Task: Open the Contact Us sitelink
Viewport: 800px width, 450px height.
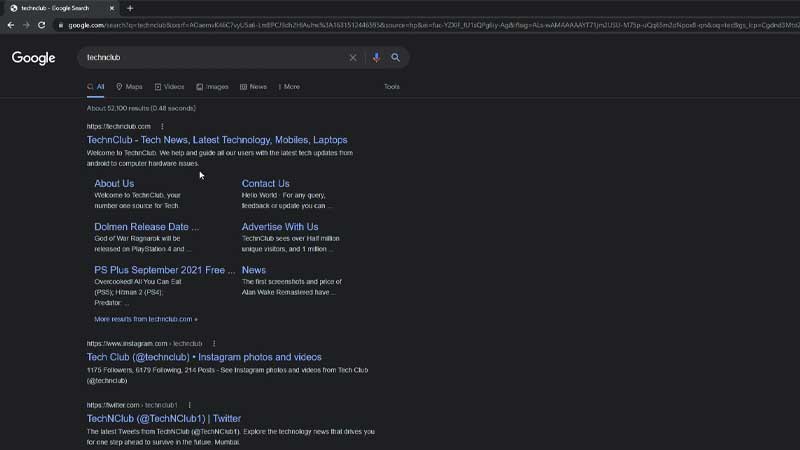Action: pyautogui.click(x=265, y=184)
